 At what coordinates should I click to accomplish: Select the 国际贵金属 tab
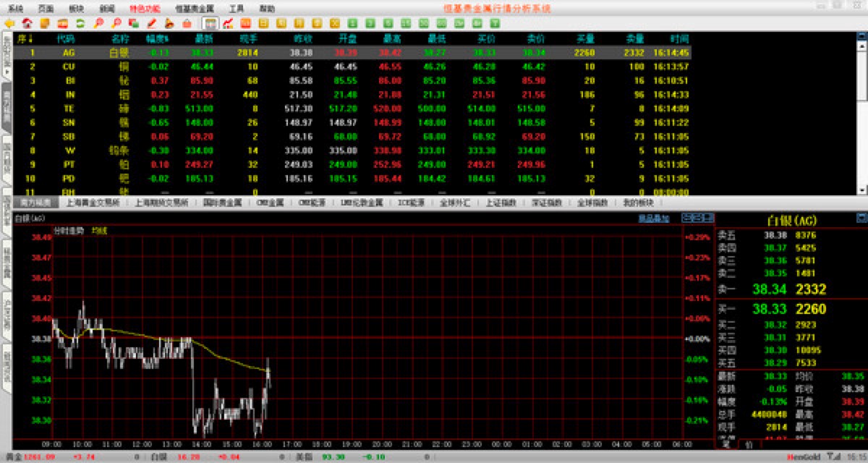coord(223,203)
